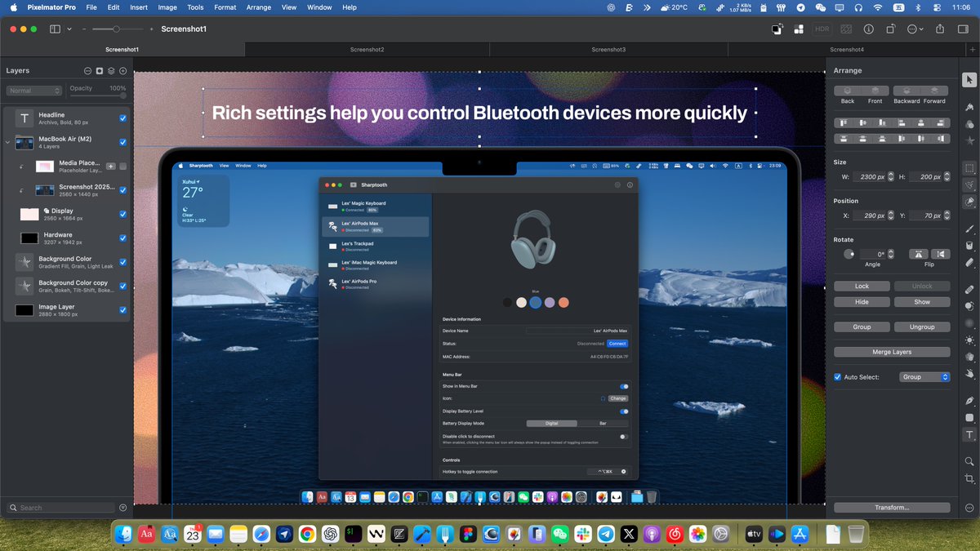Image resolution: width=980 pixels, height=551 pixels.
Task: Click the height H stepper arrows
Action: [947, 176]
